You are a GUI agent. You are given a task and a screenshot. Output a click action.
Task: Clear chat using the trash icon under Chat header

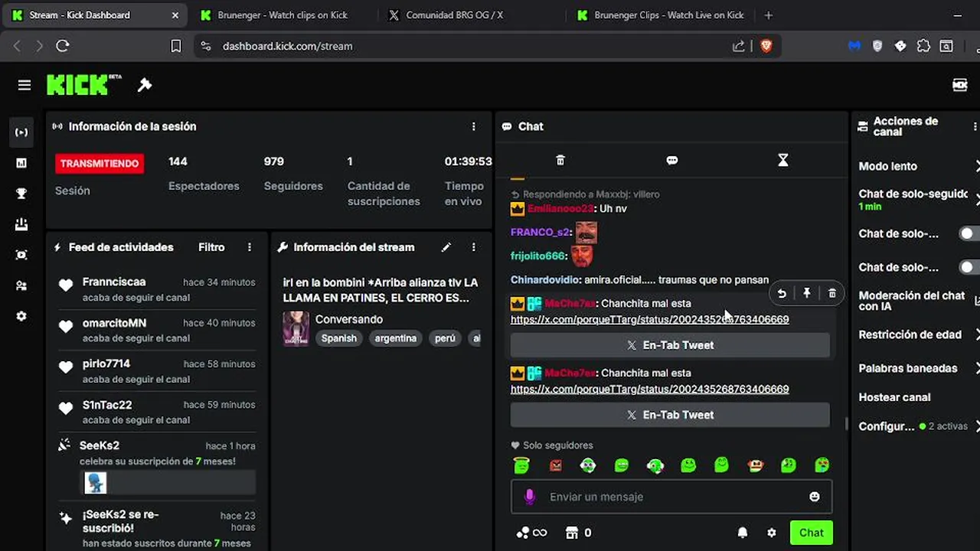tap(560, 160)
